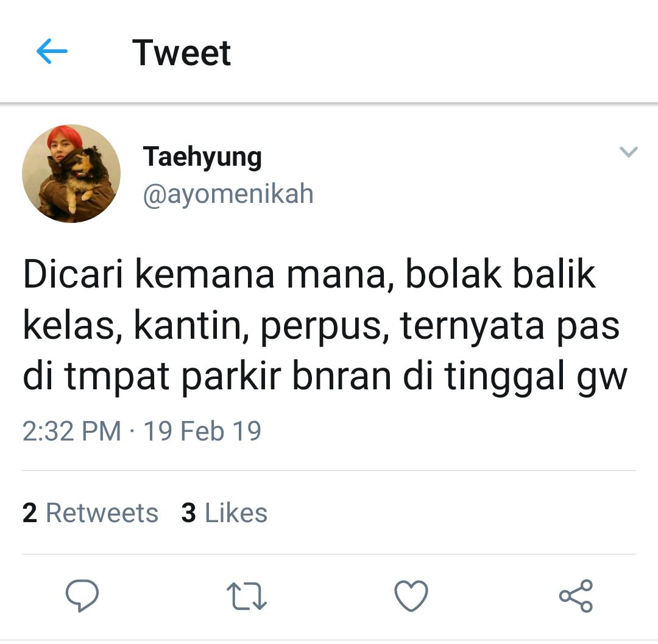Select the line 'di tmpat parkir bnran'

pos(207,376)
